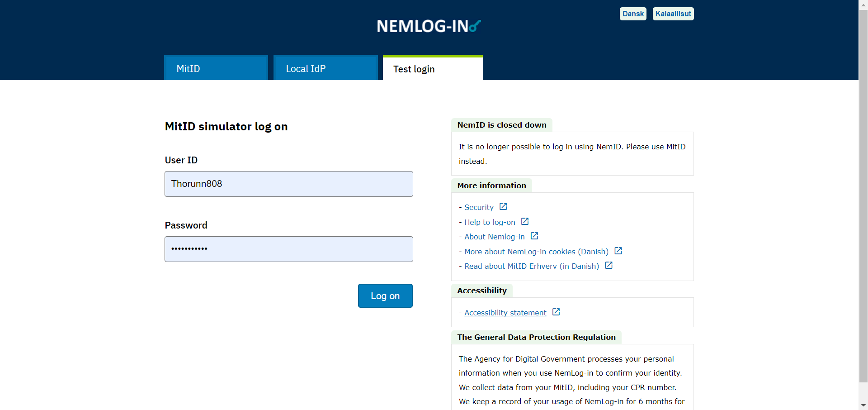Click the NEMLOG-IN logo in header
The height and width of the screenshot is (410, 868).
(x=429, y=26)
